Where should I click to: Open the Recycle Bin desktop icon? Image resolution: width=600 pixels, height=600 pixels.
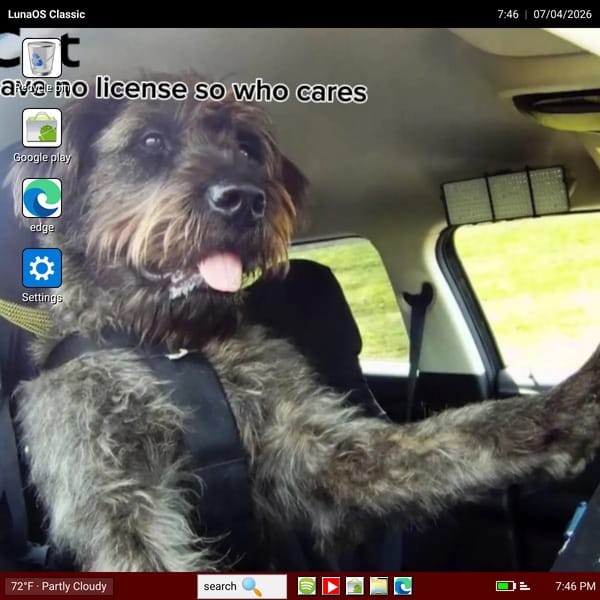point(42,58)
